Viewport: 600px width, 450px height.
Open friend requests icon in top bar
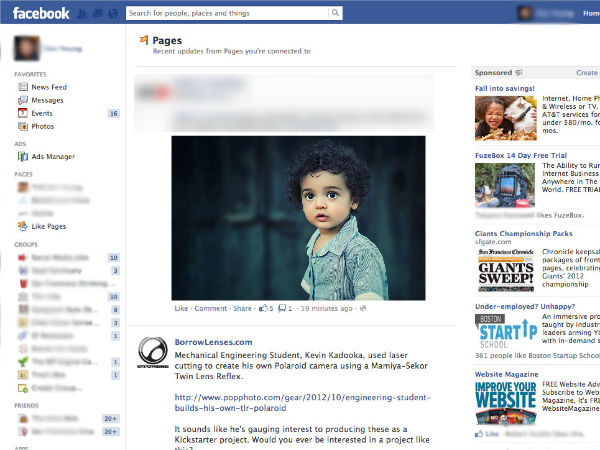click(x=83, y=14)
